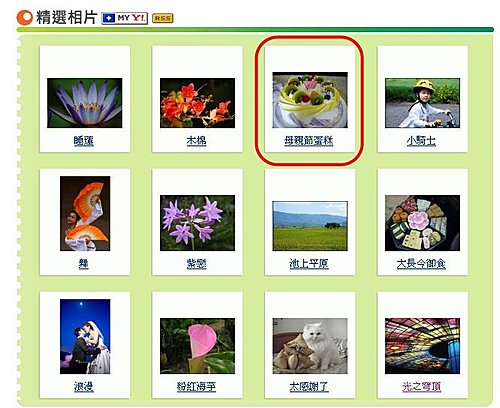
Task: Open the stained glass dome photo
Action: point(422,346)
